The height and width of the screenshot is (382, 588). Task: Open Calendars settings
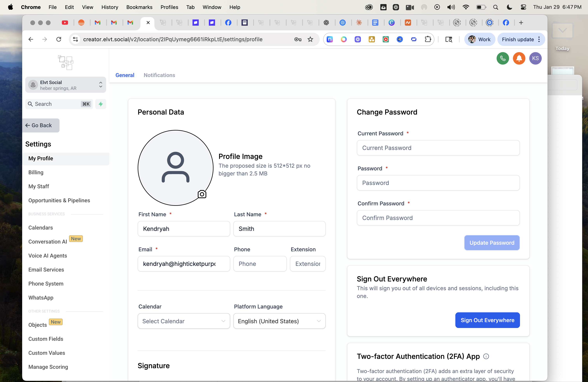pos(40,228)
